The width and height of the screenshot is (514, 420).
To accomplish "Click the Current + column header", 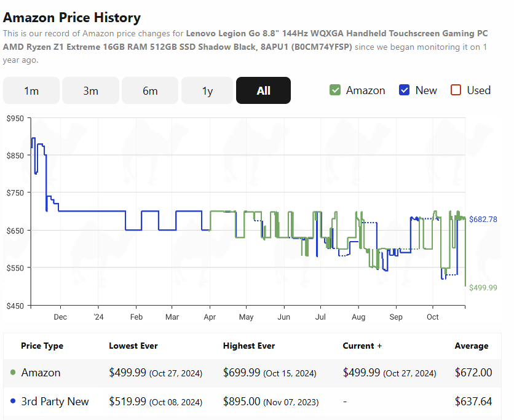I will click(x=362, y=346).
